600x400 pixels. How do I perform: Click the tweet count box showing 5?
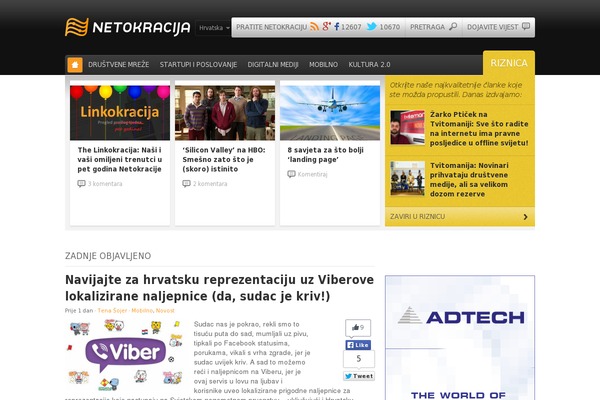click(359, 359)
